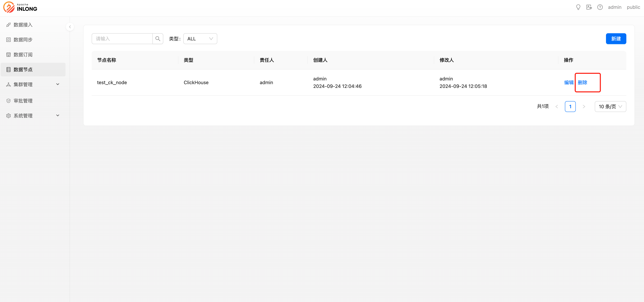Open 数据订阅 via its sidebar icon
Image resolution: width=644 pixels, height=302 pixels.
click(x=8, y=54)
